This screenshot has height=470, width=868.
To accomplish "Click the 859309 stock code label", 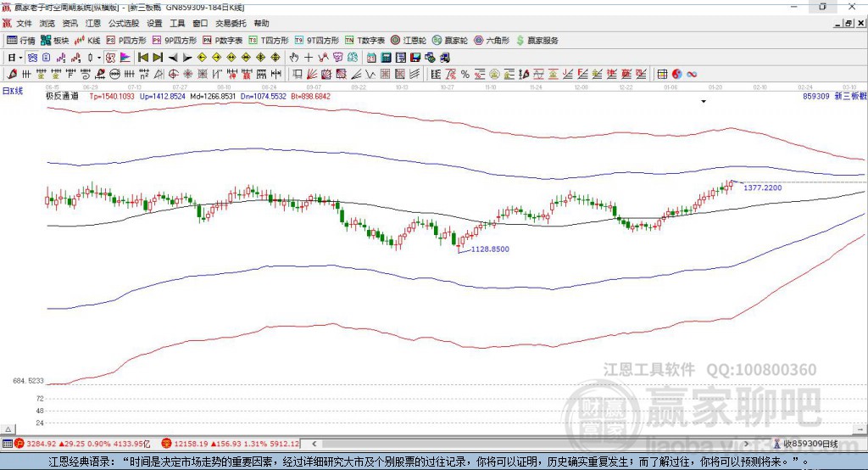I will coord(816,97).
